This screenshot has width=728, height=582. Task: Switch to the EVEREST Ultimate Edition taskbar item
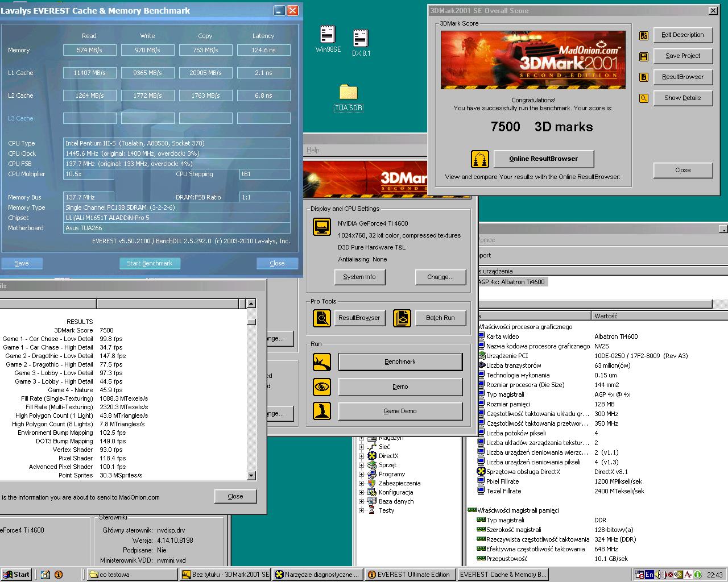tap(409, 575)
